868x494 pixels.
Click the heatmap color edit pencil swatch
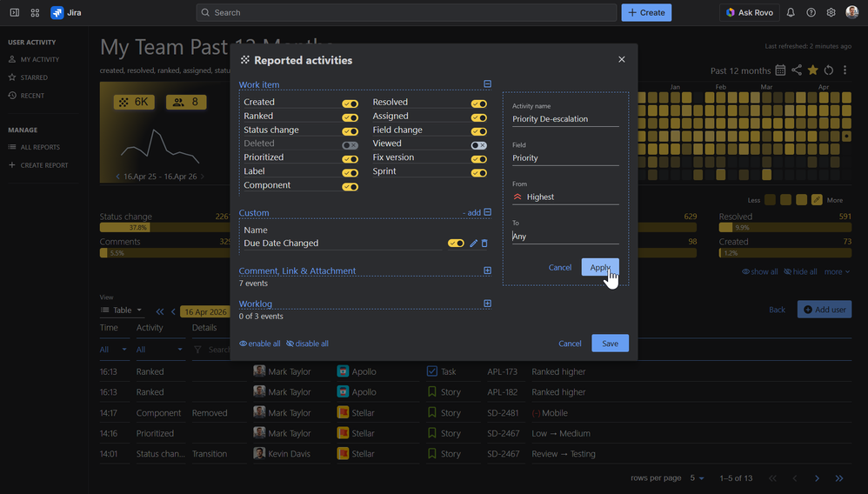click(817, 200)
